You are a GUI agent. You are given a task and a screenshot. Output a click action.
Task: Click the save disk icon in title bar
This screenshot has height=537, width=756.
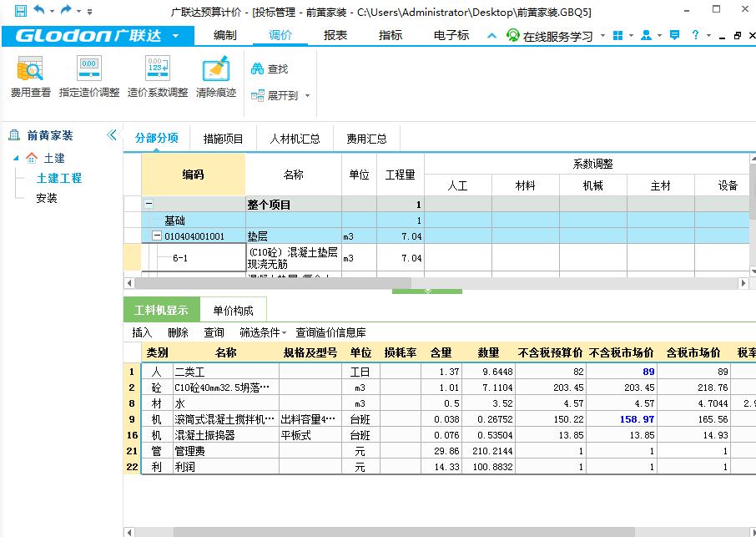click(21, 10)
